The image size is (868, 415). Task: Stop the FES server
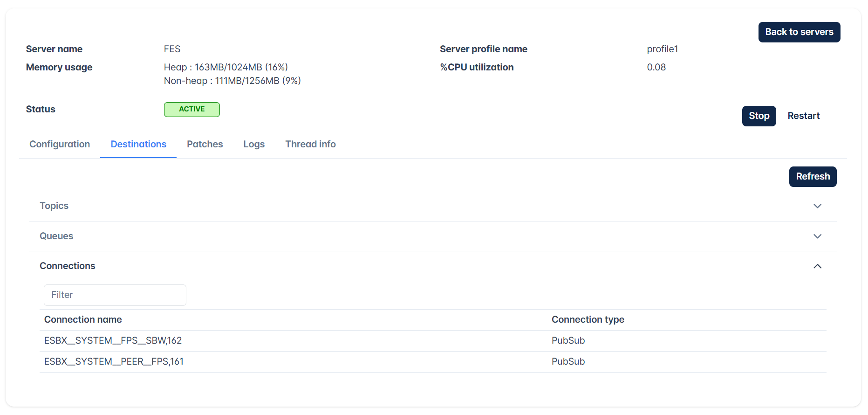759,116
